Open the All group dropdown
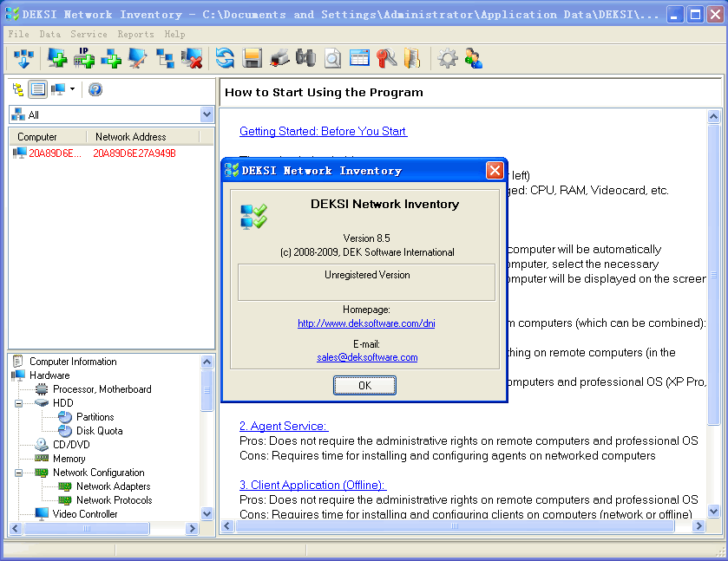Screen dimensions: 728x561 pyautogui.click(x=206, y=113)
